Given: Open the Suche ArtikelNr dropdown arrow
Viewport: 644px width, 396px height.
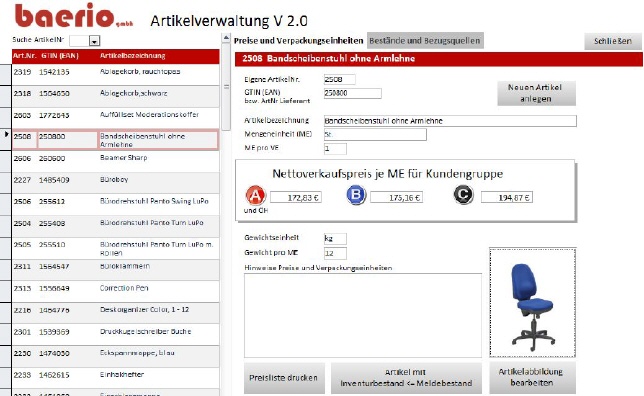Looking at the screenshot, I should (95, 41).
